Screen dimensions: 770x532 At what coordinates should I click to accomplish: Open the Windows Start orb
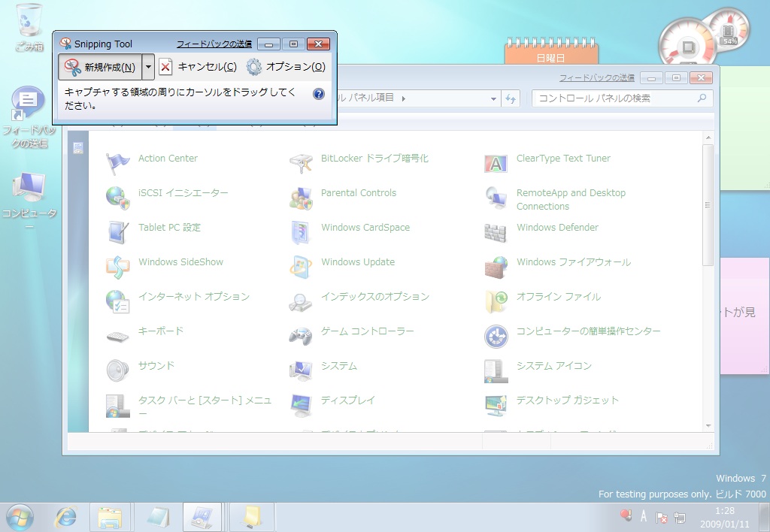pos(19,517)
